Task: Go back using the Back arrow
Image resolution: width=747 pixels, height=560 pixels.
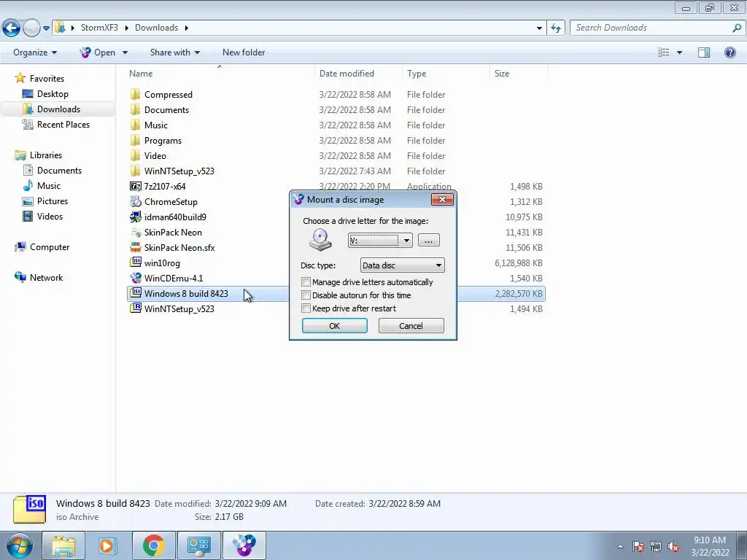Action: click(x=12, y=28)
